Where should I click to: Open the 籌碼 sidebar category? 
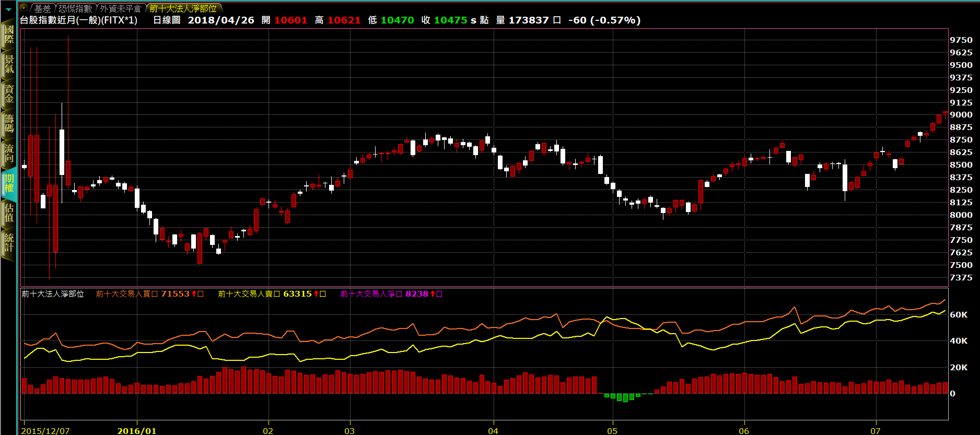pyautogui.click(x=9, y=123)
